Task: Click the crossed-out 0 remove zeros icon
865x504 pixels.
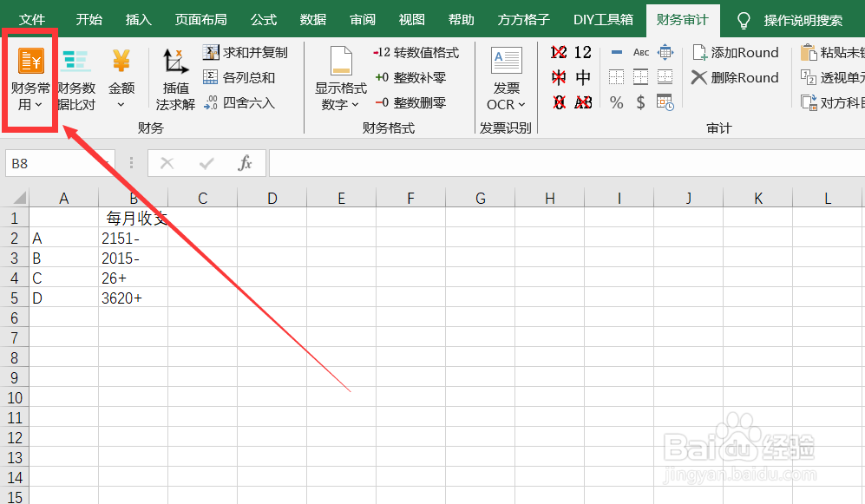Action: (558, 102)
